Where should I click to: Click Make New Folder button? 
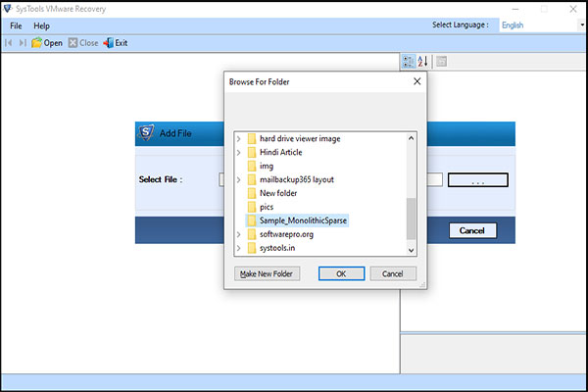(x=267, y=273)
